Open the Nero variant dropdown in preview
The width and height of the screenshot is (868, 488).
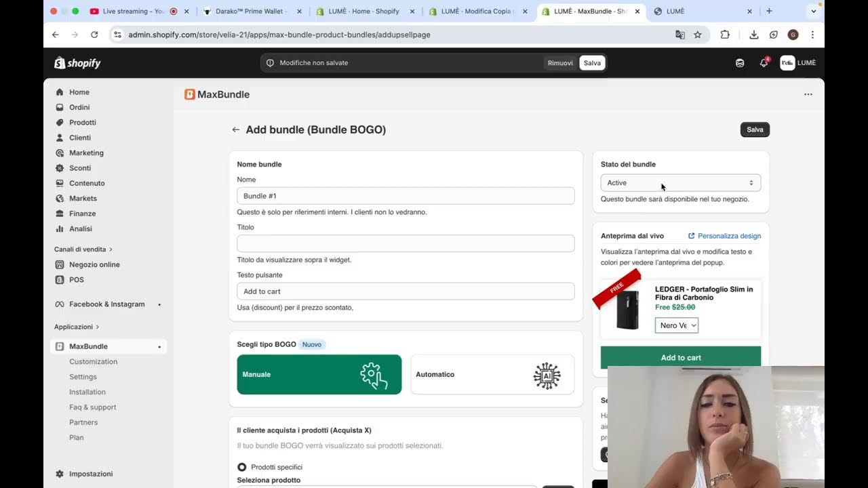point(677,325)
